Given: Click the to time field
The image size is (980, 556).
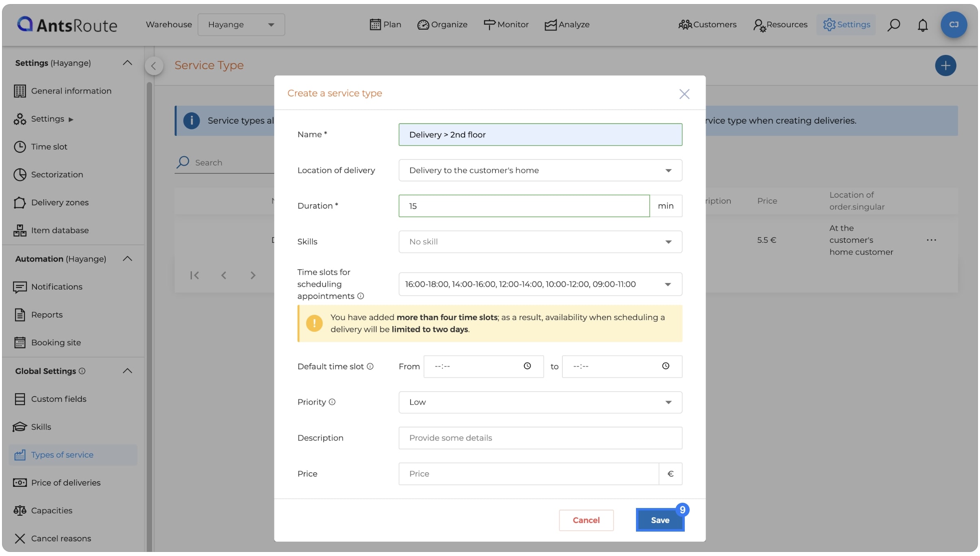Looking at the screenshot, I should (622, 366).
